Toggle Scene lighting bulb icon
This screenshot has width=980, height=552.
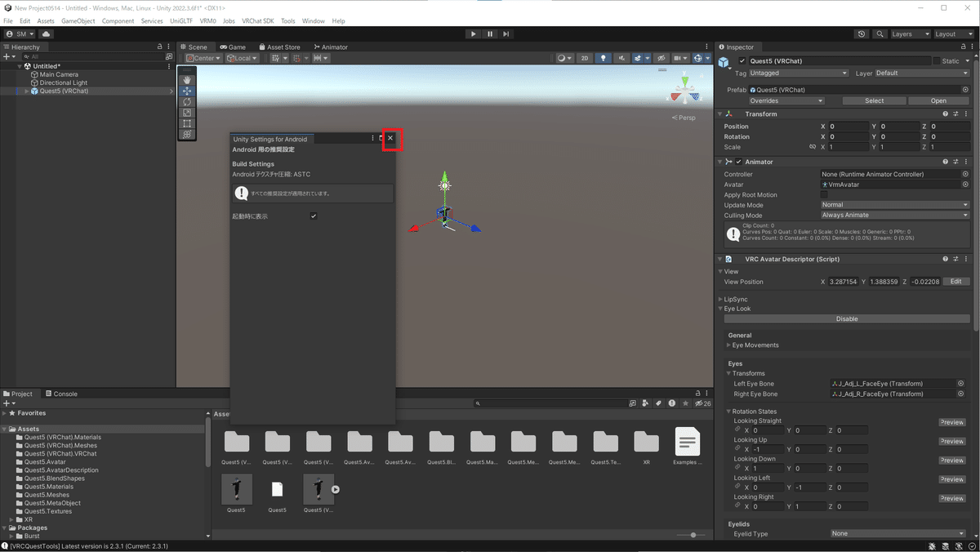coord(604,58)
